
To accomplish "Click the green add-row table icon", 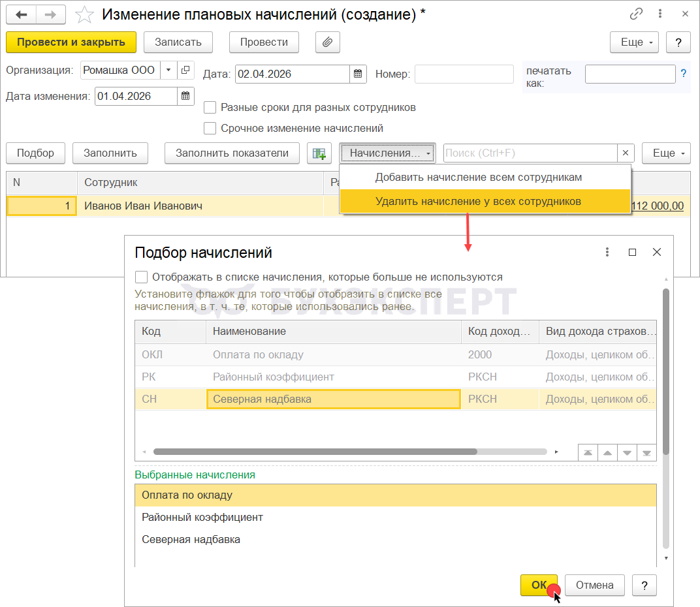I will click(x=319, y=153).
